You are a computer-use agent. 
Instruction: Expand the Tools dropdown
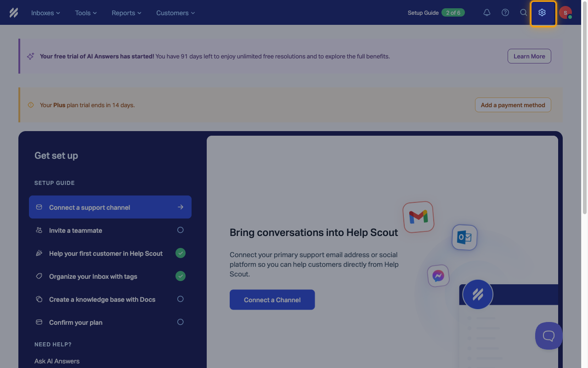tap(86, 13)
